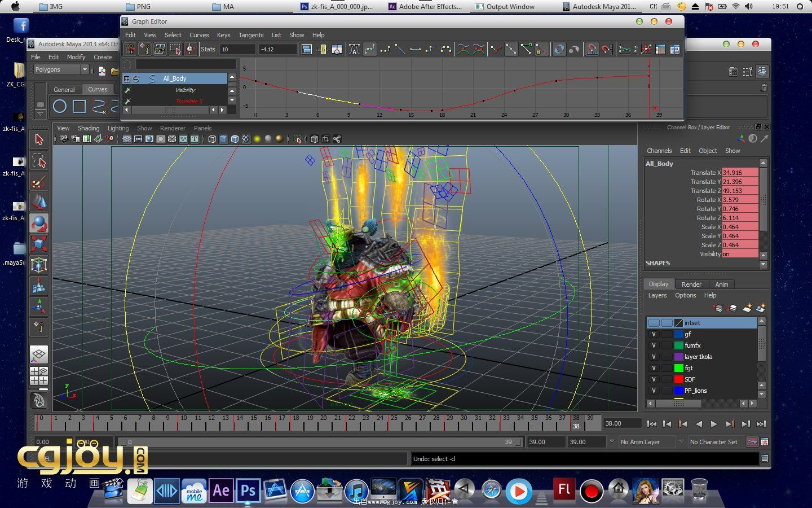Click the blue color swatch of gf layer
812x508 pixels.
679,334
